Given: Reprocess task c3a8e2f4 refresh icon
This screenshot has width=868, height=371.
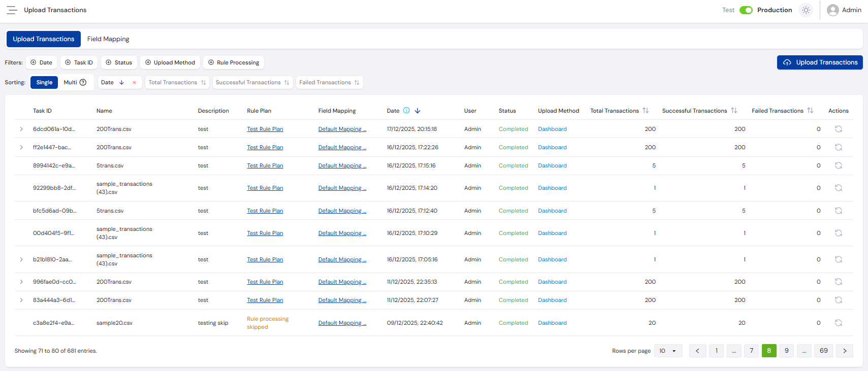Looking at the screenshot, I should [x=839, y=323].
